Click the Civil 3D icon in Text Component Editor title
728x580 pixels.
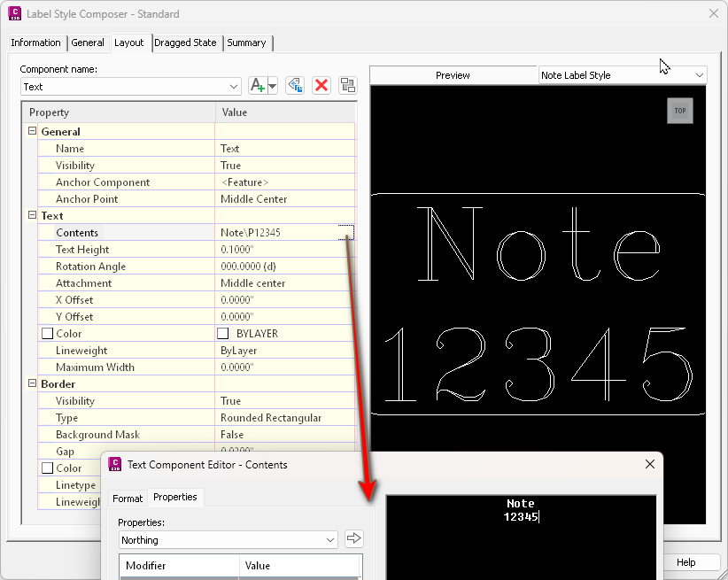pyautogui.click(x=114, y=464)
